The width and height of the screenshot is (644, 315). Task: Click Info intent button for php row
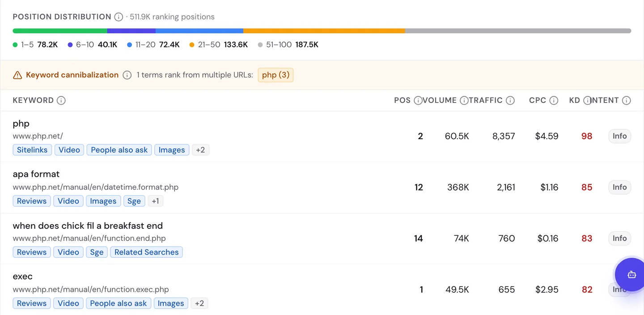pyautogui.click(x=619, y=136)
